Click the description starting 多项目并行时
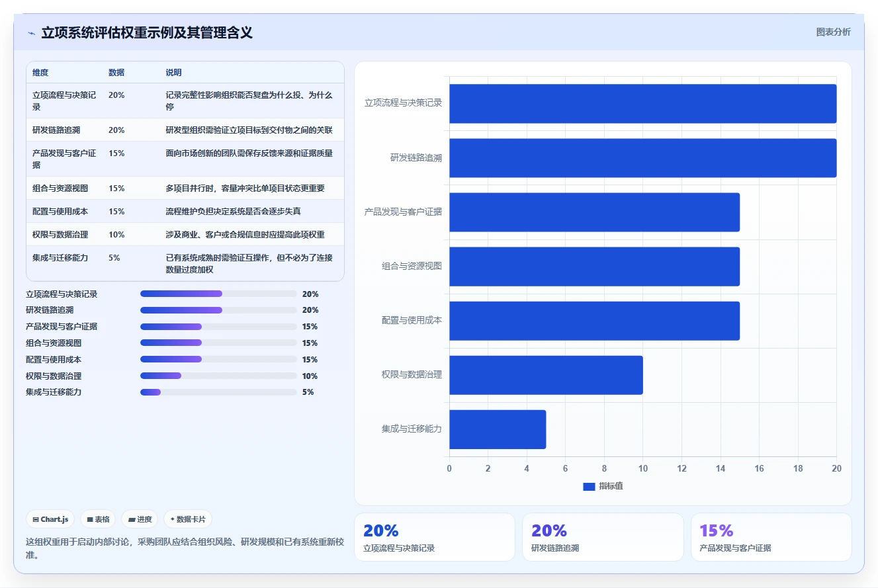Image resolution: width=878 pixels, height=588 pixels. pyautogui.click(x=245, y=189)
